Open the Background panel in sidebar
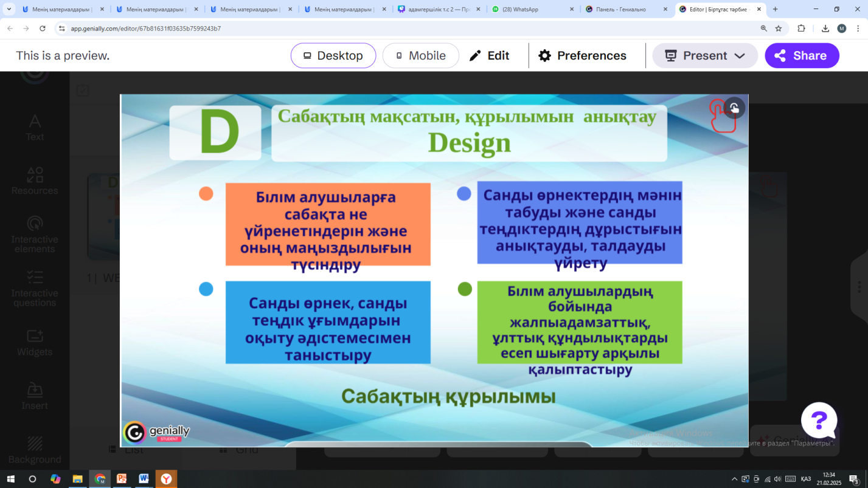This screenshot has width=868, height=488. (35, 450)
